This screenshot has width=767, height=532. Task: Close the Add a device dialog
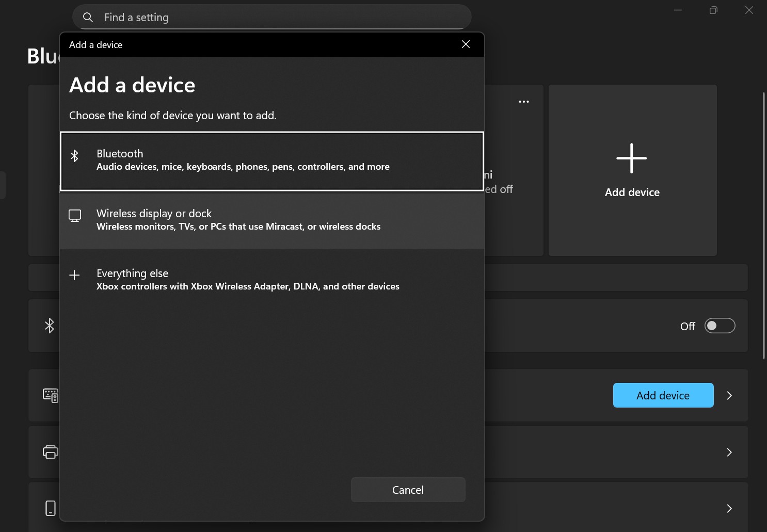(466, 44)
